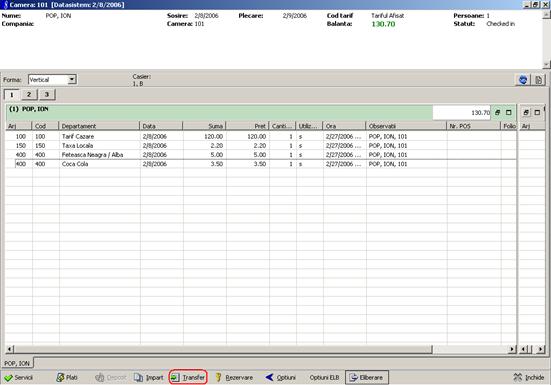Select the Coca Cola row

[261, 164]
